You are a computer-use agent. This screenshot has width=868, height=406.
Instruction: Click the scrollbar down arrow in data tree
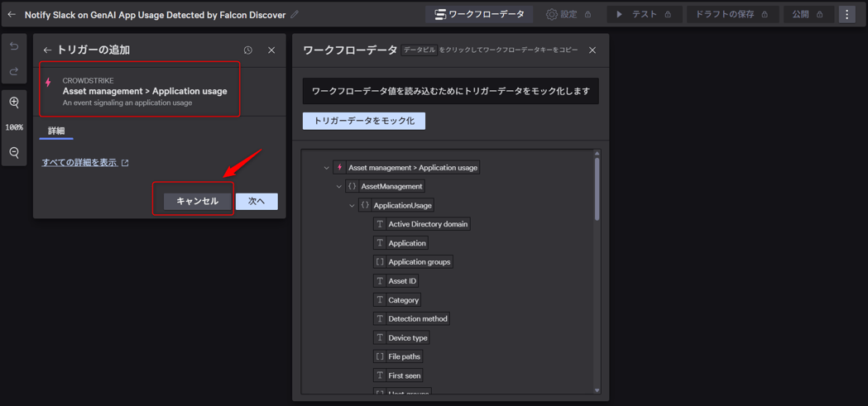[x=597, y=390]
